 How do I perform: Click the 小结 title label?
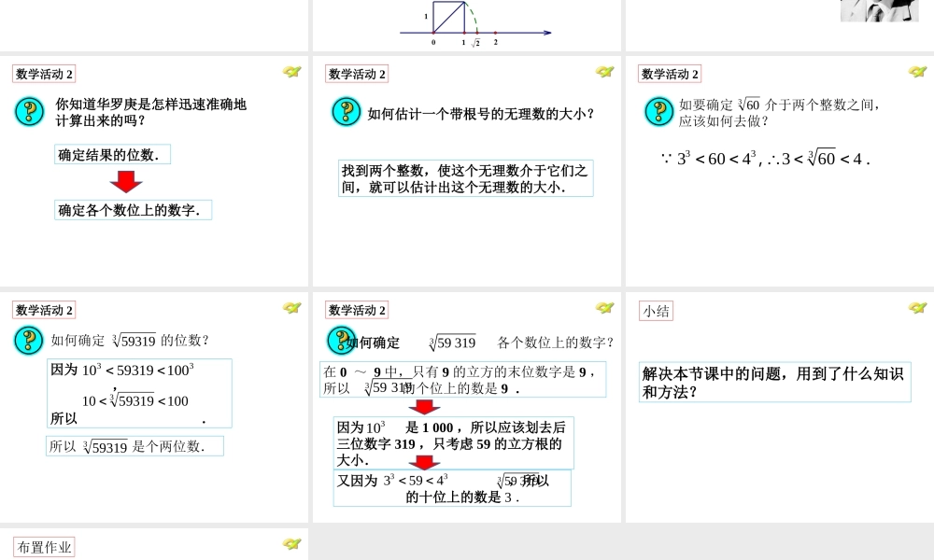tap(657, 311)
